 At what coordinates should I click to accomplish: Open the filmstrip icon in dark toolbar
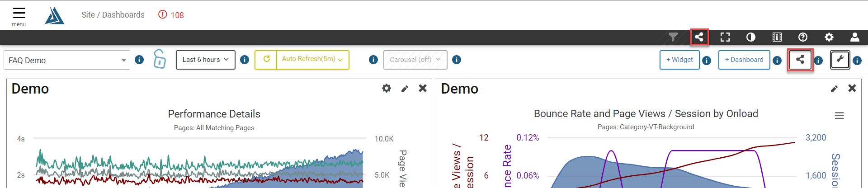coord(777,37)
